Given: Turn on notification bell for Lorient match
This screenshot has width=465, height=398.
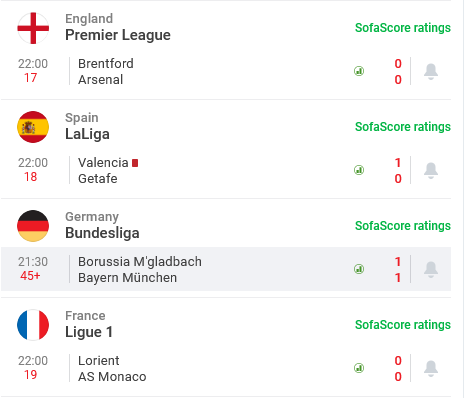Looking at the screenshot, I should click(x=431, y=368).
